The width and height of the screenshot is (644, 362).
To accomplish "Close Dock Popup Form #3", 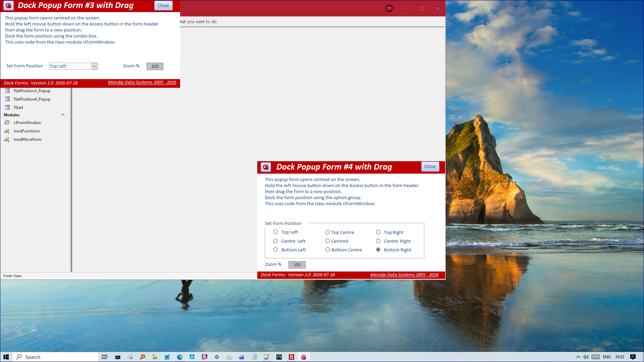I will (163, 6).
